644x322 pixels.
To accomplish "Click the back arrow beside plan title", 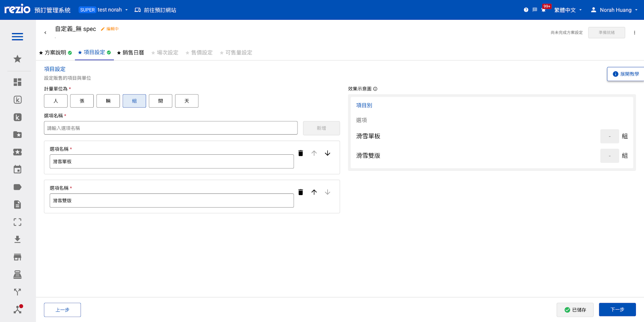I will pyautogui.click(x=45, y=32).
